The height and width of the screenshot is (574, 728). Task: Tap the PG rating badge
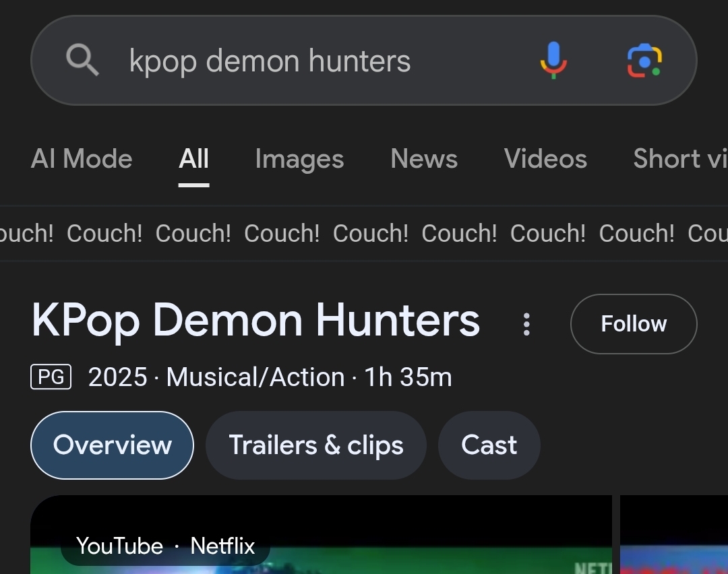51,377
